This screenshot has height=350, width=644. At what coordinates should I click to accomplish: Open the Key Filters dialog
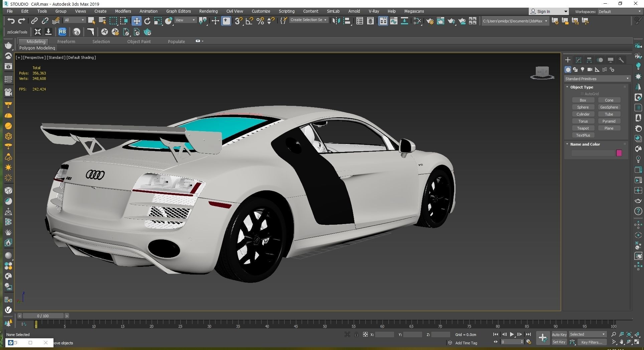pyautogui.click(x=592, y=342)
